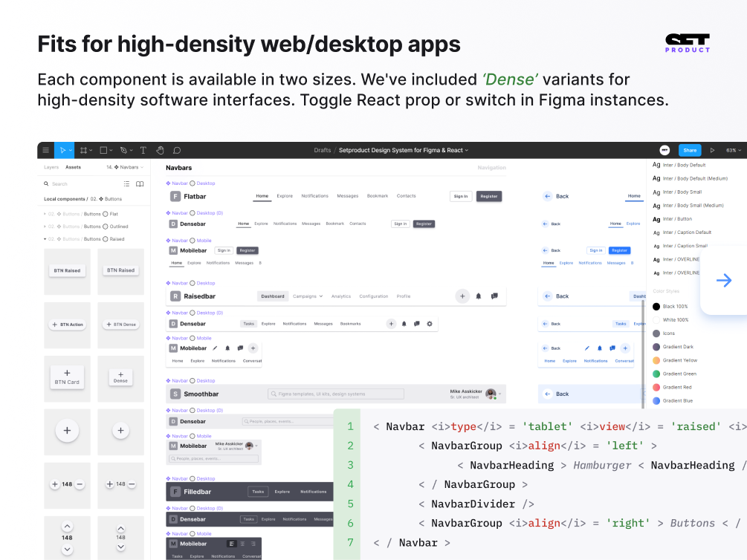Select the BTN Action component thumbnail
The height and width of the screenshot is (560, 747).
click(67, 325)
